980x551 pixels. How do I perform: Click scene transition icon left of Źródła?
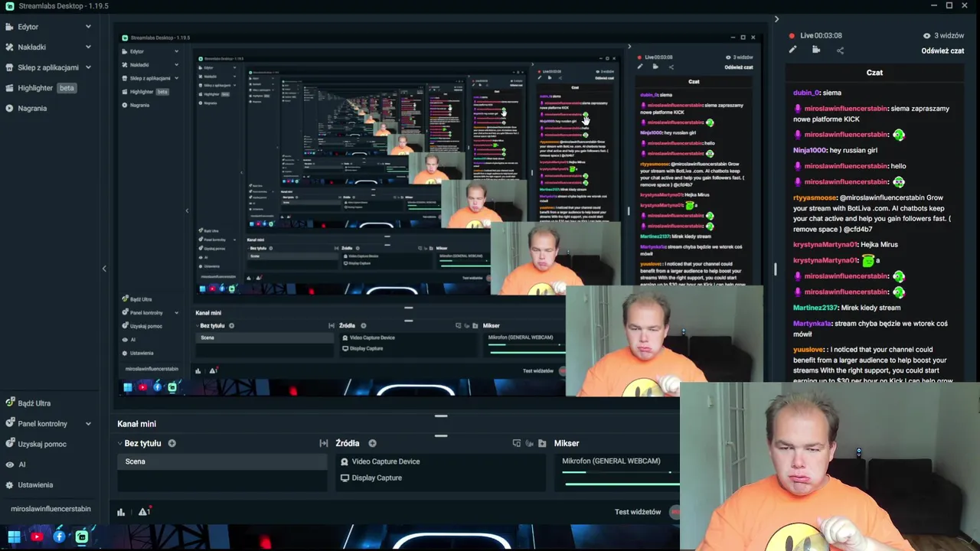coord(324,443)
